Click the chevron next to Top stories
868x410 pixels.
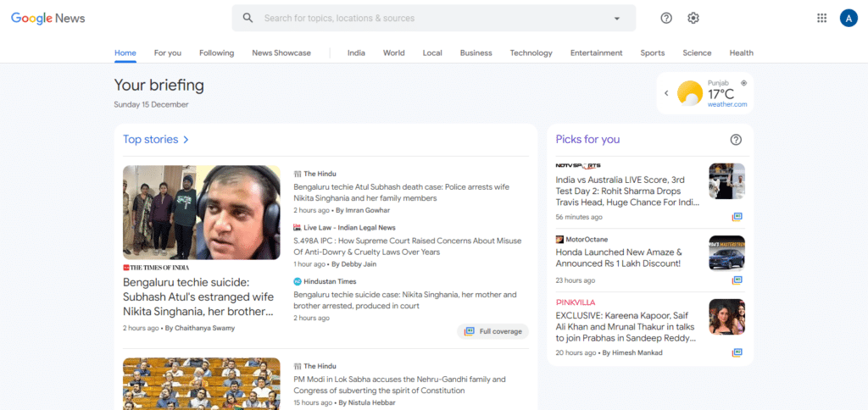pyautogui.click(x=186, y=140)
